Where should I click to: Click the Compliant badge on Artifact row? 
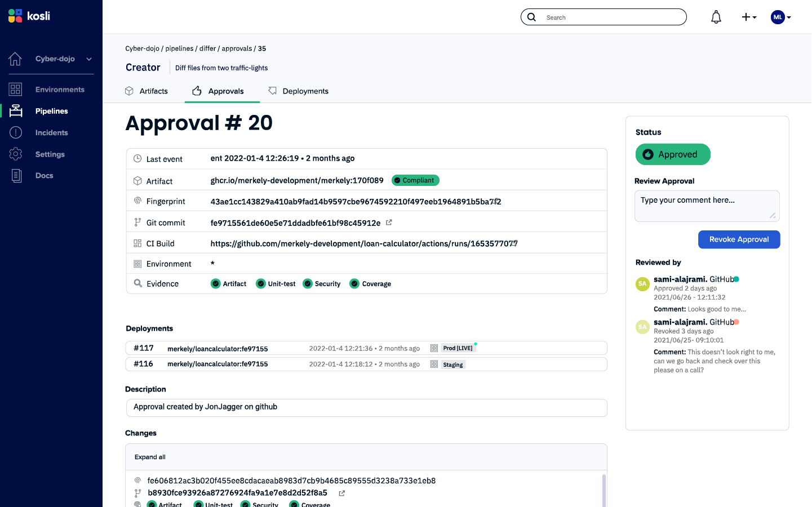pyautogui.click(x=415, y=180)
